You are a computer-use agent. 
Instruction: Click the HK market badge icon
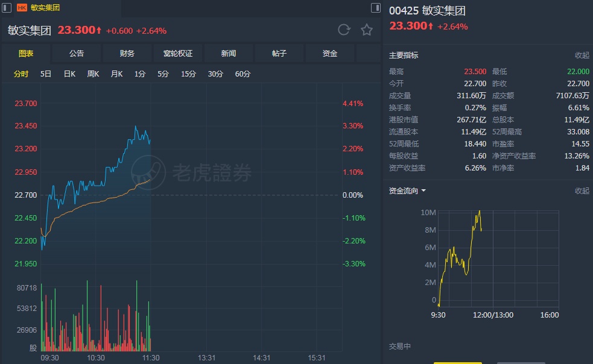22,8
